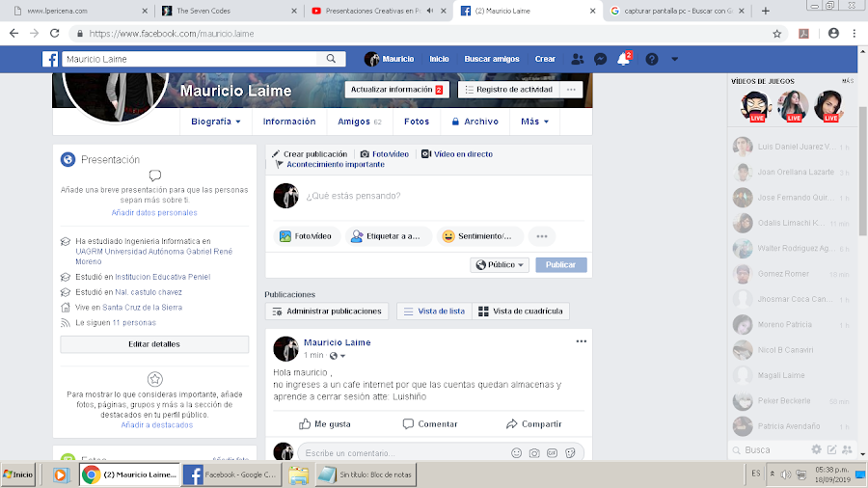Open the notifications bell

coord(624,59)
